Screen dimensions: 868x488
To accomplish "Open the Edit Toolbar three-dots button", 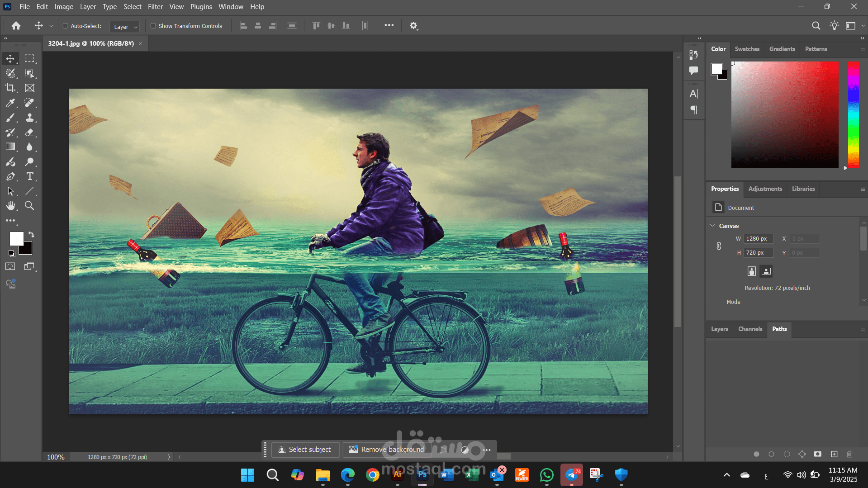I will click(x=10, y=220).
